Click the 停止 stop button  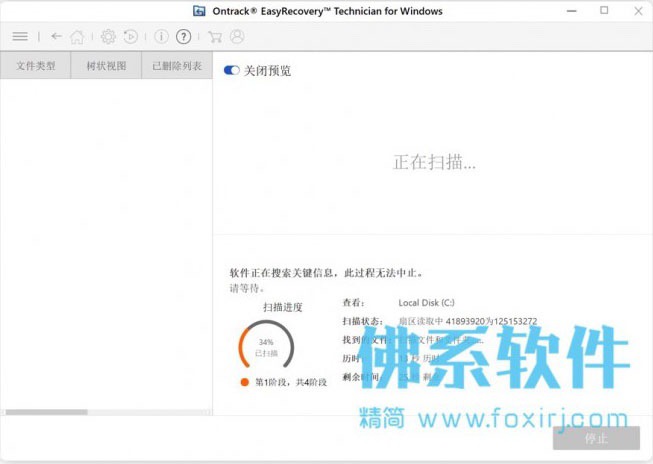pos(596,438)
